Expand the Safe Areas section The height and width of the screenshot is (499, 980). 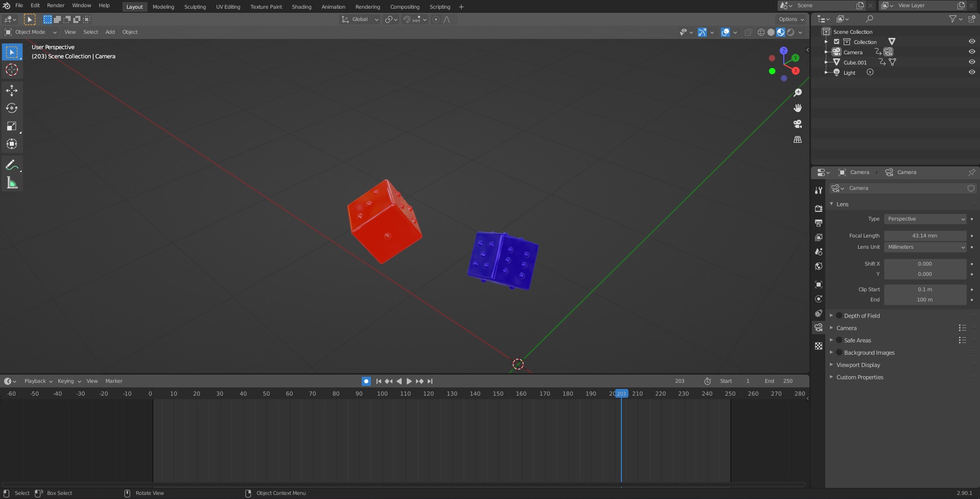831,340
